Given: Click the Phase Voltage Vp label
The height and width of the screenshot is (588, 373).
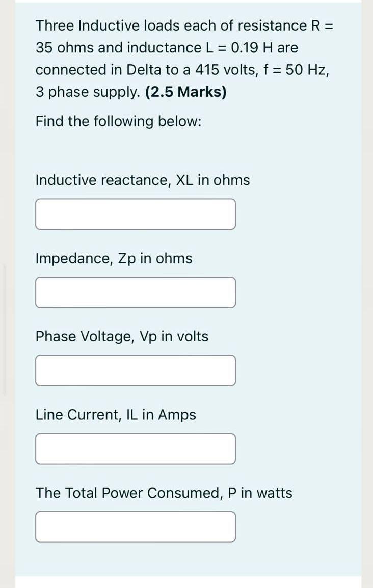Looking at the screenshot, I should [x=122, y=336].
